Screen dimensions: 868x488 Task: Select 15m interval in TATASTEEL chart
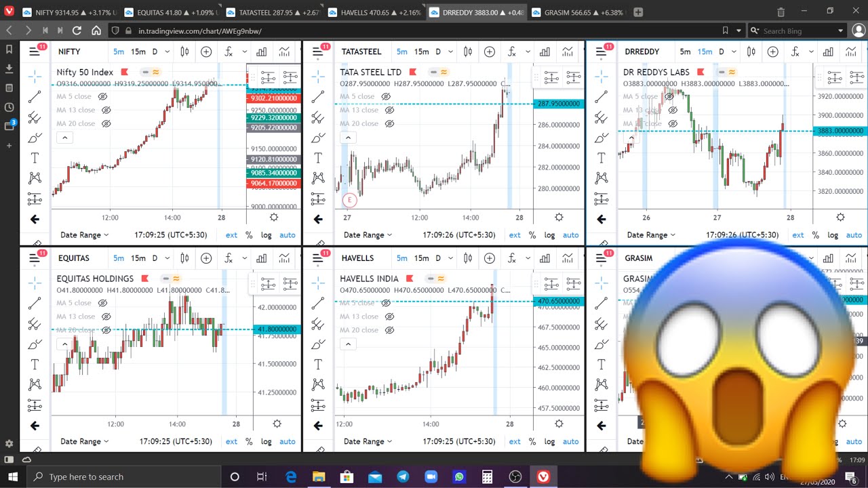point(421,52)
